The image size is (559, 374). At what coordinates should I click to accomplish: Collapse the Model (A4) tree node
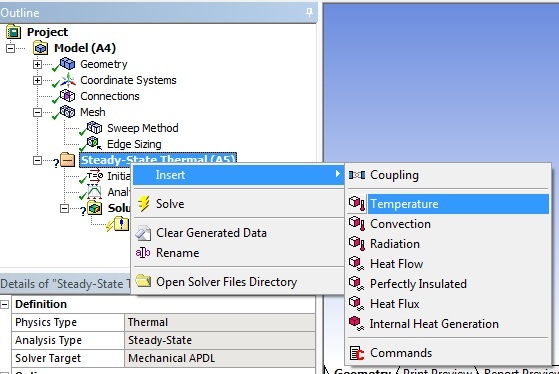10,48
